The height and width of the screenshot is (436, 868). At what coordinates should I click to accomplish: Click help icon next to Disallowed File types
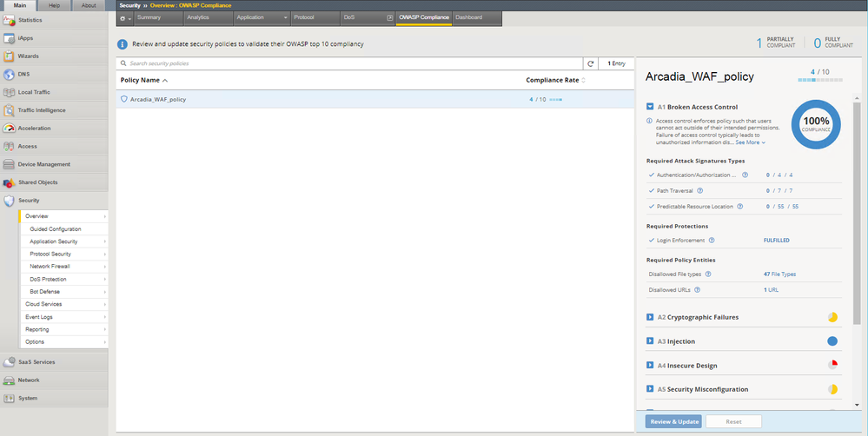point(708,274)
